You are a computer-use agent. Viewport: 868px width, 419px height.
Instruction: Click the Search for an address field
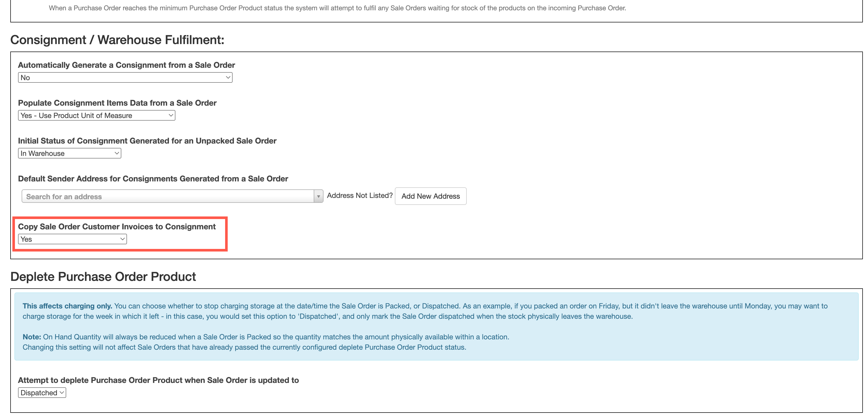click(167, 197)
